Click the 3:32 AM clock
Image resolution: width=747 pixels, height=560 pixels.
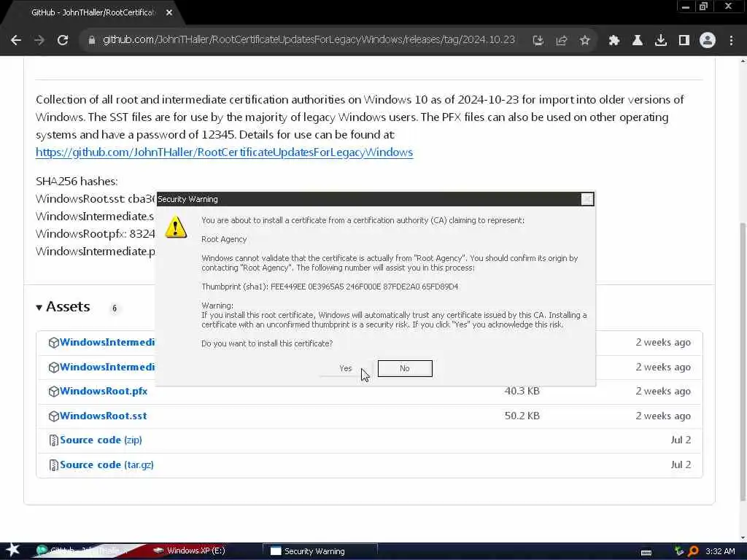click(720, 551)
